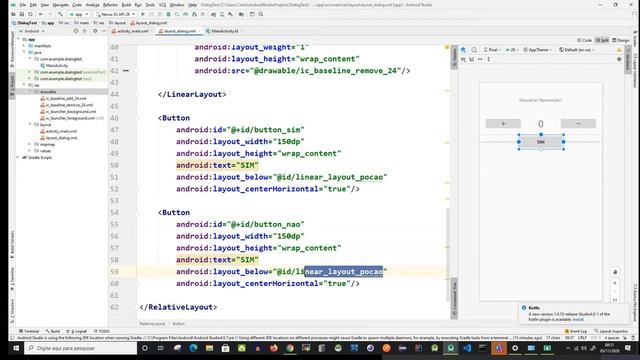Image resolution: width=640 pixels, height=360 pixels.
Task: Click the orientation icon in preview toolbar
Action: point(474,50)
